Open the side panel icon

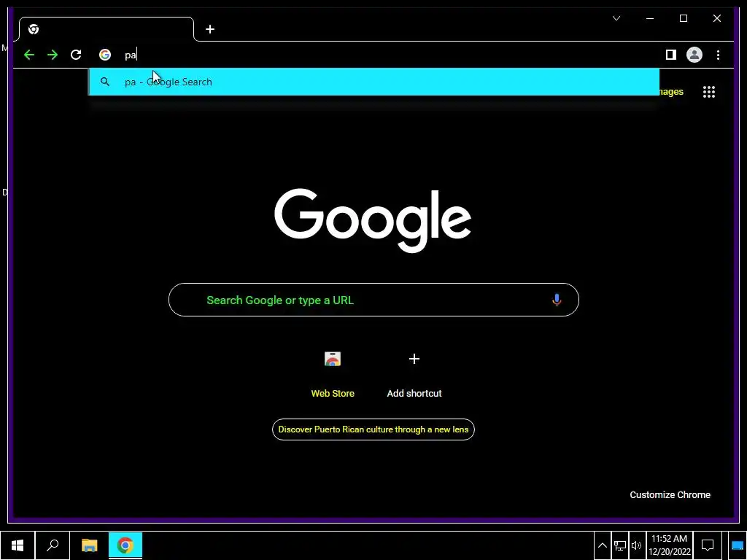pyautogui.click(x=671, y=55)
